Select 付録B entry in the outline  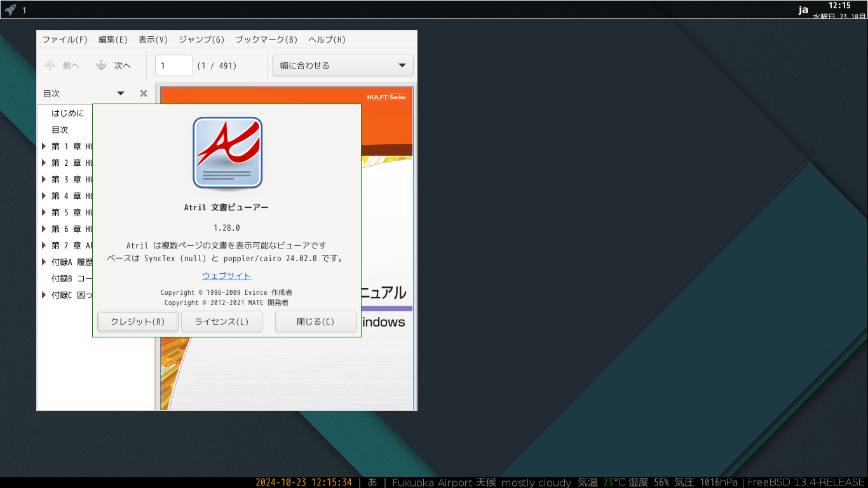[x=72, y=278]
